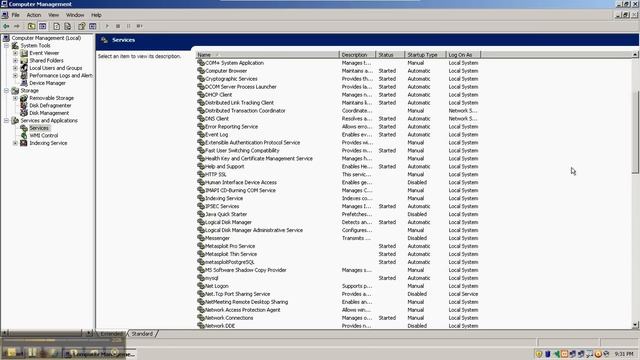640x360 pixels.
Task: Click the Start Service play icon
Action: click(107, 26)
